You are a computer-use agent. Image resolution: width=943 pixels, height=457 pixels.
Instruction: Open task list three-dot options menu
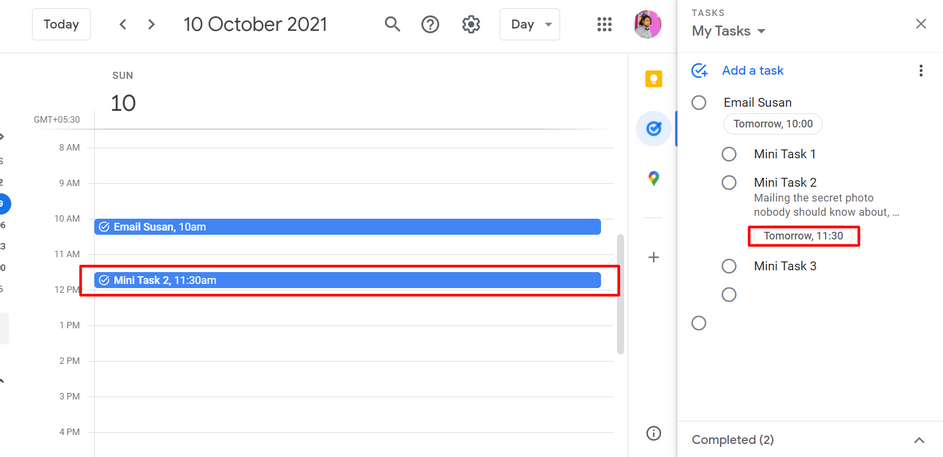click(x=920, y=71)
